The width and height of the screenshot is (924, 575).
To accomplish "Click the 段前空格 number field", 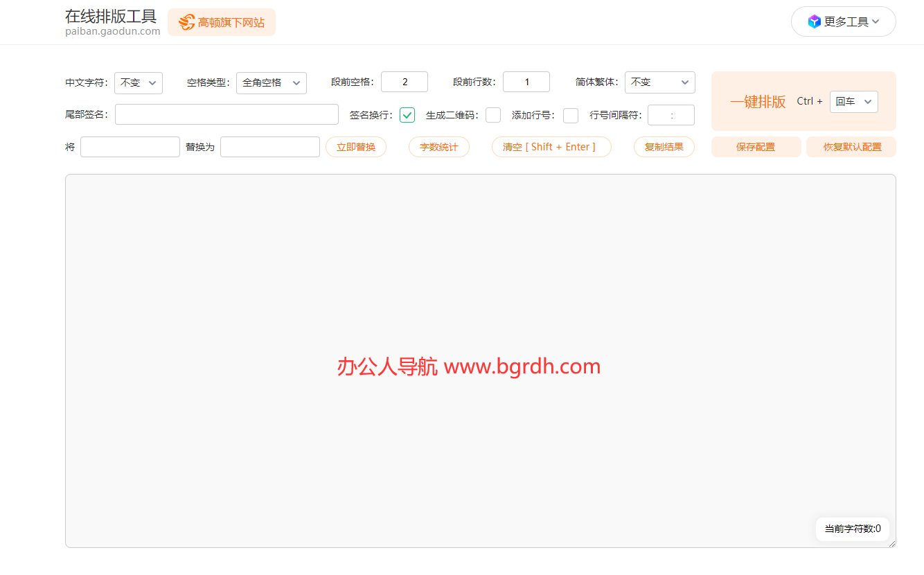I will tap(405, 82).
